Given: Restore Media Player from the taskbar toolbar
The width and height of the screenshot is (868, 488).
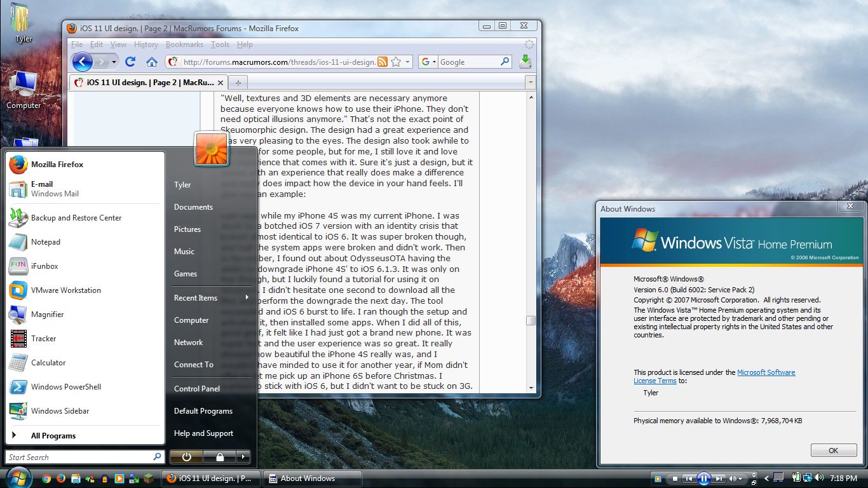Looking at the screenshot, I should tap(754, 483).
